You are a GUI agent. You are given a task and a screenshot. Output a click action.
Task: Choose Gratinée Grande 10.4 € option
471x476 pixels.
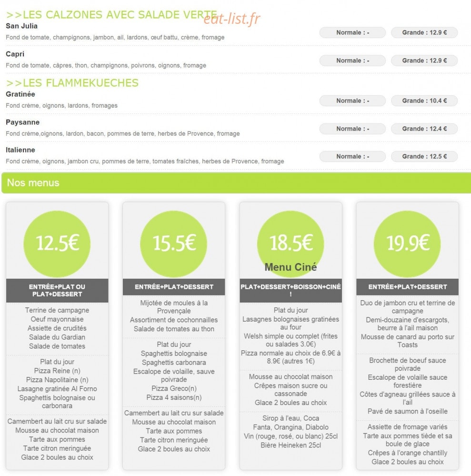click(x=424, y=101)
